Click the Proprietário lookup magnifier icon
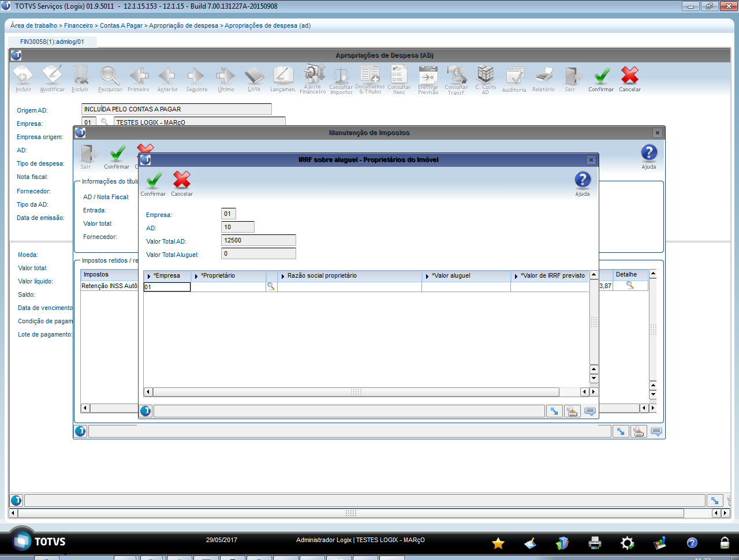The width and height of the screenshot is (739, 560). pyautogui.click(x=271, y=286)
